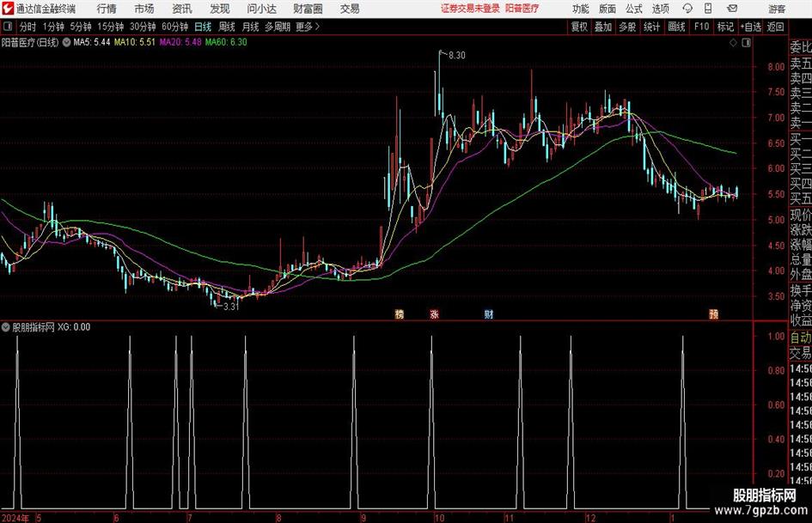Viewport: 812px width, 523px height.
Task: Click the 现价 row in quote panel
Action: click(801, 215)
